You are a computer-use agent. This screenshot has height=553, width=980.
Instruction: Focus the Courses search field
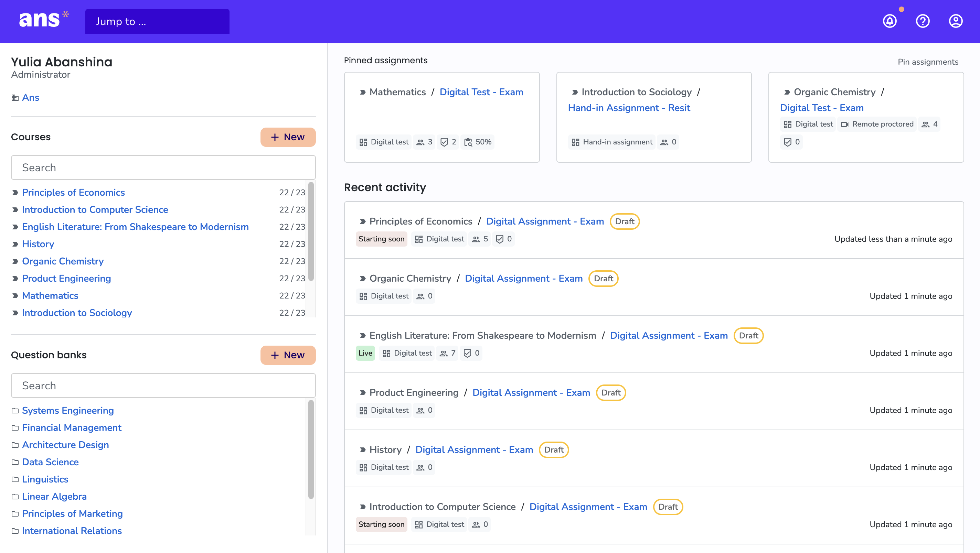click(163, 167)
